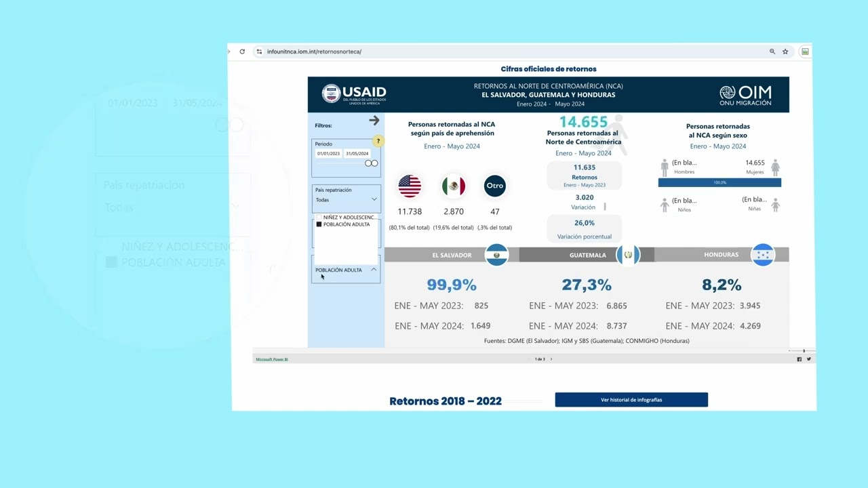The width and height of the screenshot is (868, 488).
Task: Edit the end date 31/05/2024 field
Action: point(357,154)
